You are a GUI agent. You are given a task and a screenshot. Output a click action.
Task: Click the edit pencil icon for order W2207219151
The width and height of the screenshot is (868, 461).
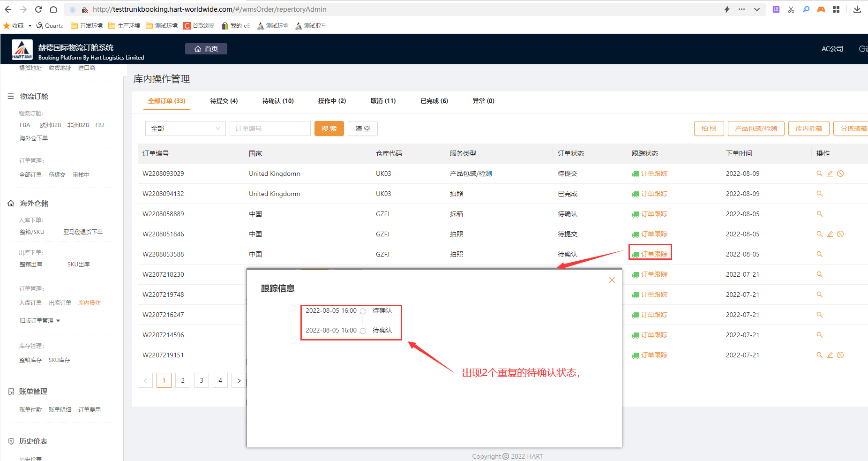[x=830, y=355]
